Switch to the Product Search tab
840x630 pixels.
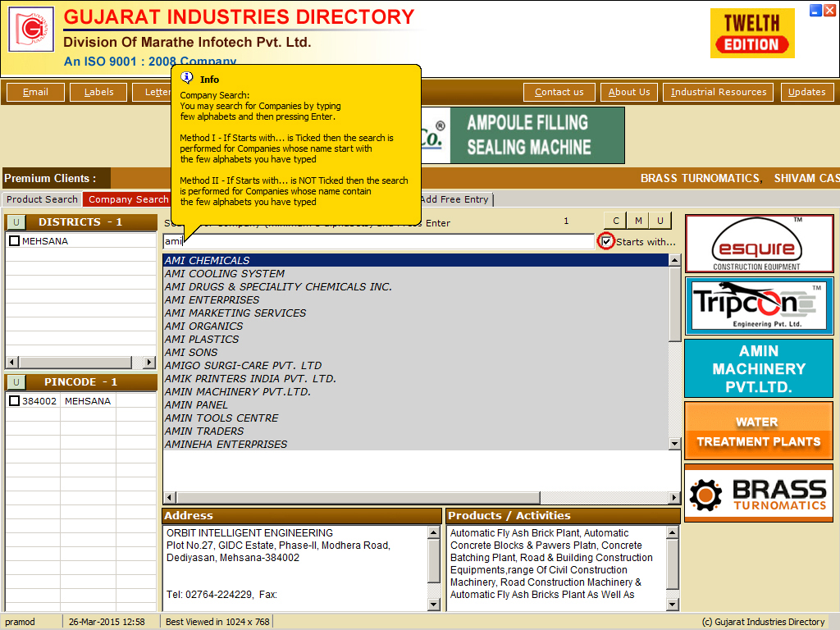pos(42,199)
